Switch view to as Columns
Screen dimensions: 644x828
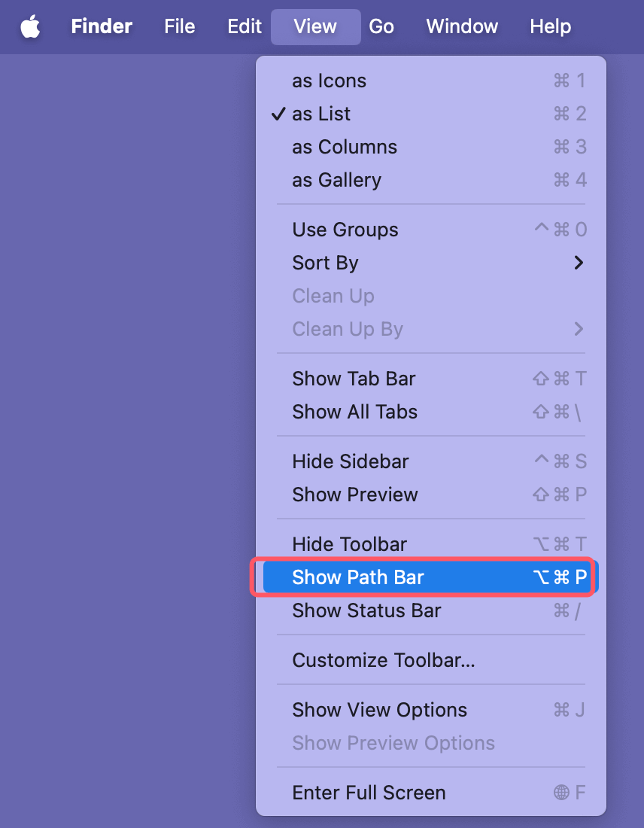coord(344,147)
